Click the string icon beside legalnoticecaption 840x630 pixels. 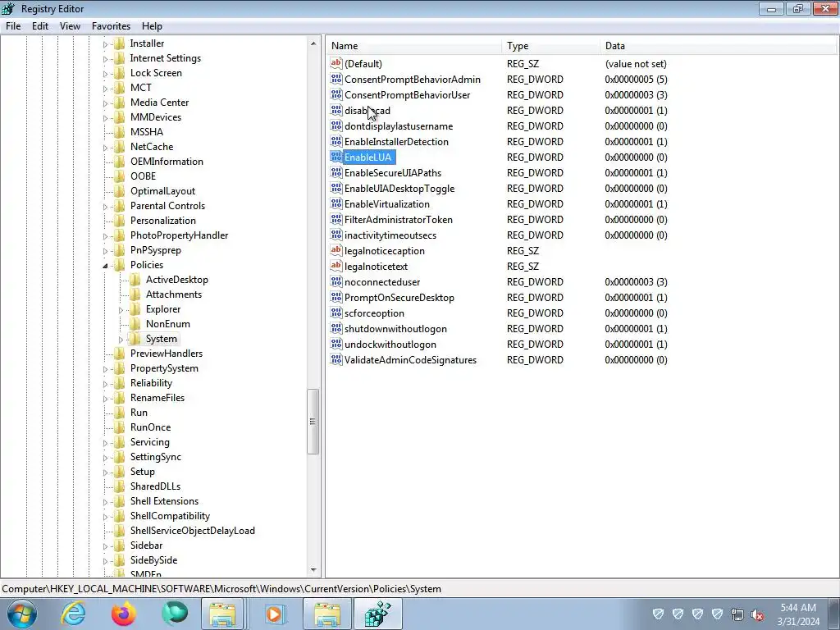pyautogui.click(x=336, y=250)
